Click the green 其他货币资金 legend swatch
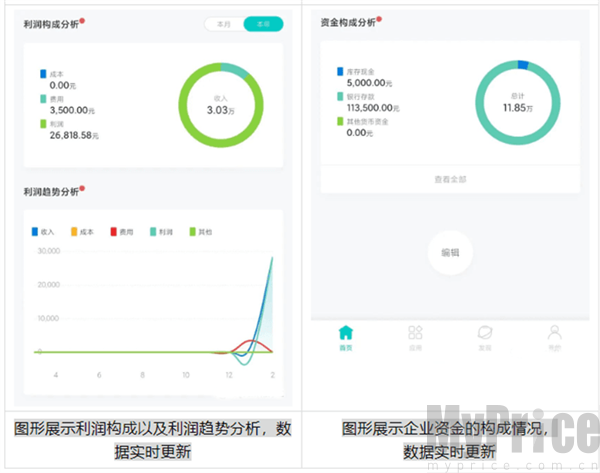 340,121
